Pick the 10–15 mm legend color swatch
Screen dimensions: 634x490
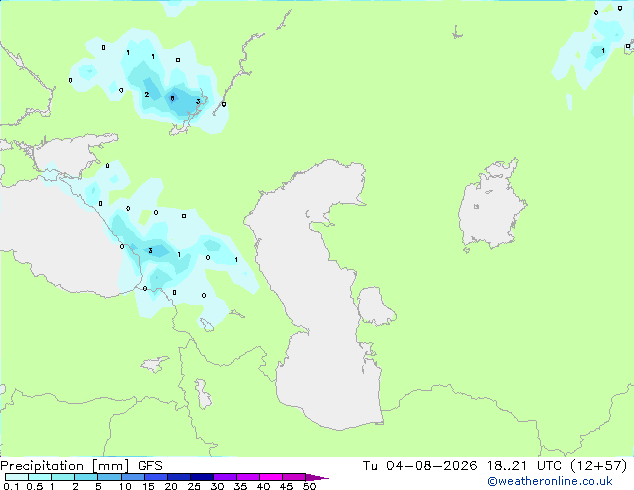click(x=132, y=477)
